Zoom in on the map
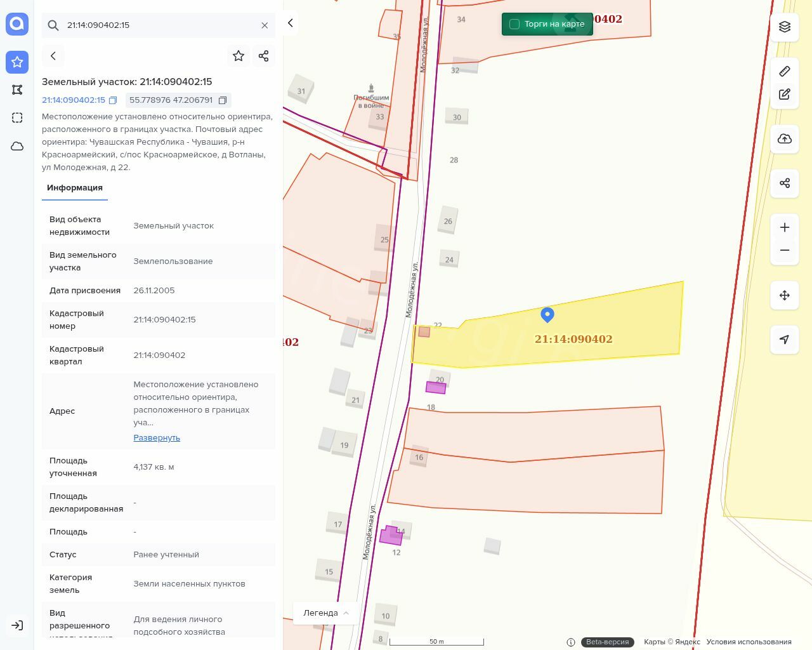 785,227
